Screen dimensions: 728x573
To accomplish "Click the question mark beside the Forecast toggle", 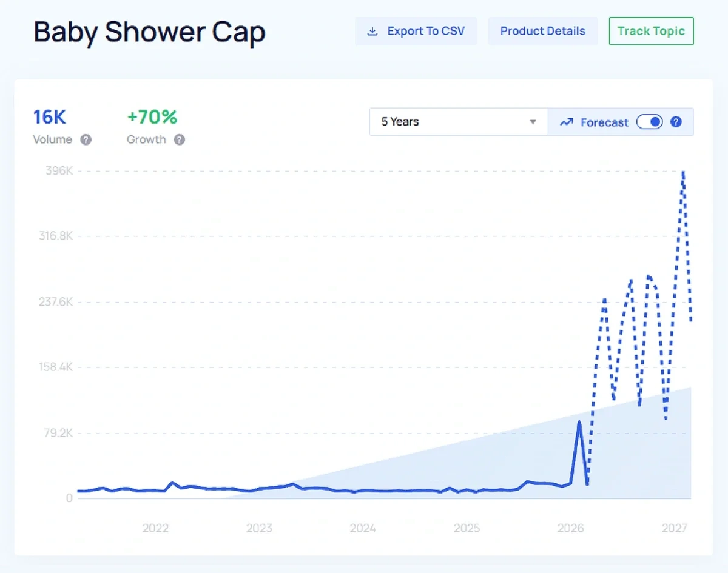I will (x=676, y=122).
